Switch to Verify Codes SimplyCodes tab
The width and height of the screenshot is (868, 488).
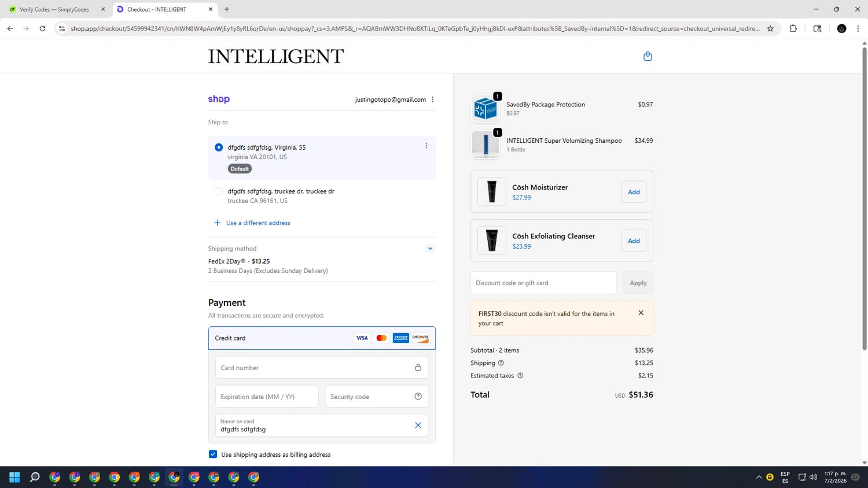[55, 9]
